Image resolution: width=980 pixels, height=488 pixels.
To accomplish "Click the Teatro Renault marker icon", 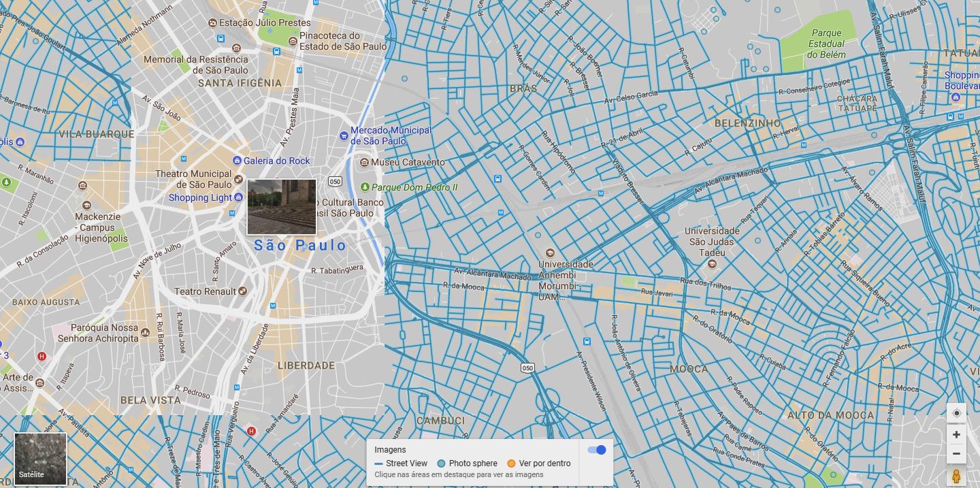I will [x=244, y=291].
